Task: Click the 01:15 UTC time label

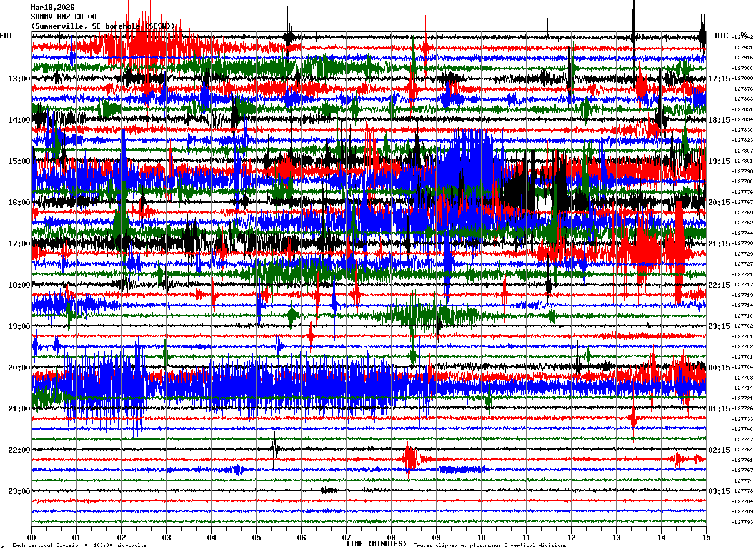Action: coord(719,409)
